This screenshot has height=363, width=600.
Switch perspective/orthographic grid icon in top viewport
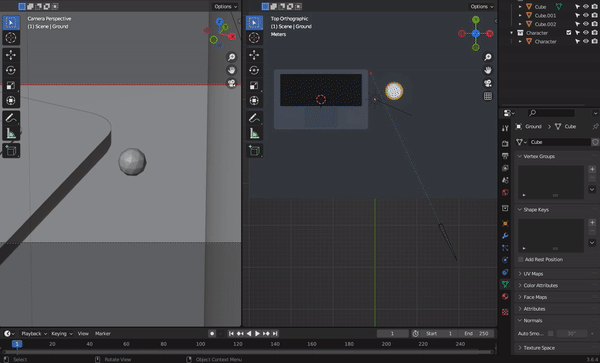click(x=488, y=96)
